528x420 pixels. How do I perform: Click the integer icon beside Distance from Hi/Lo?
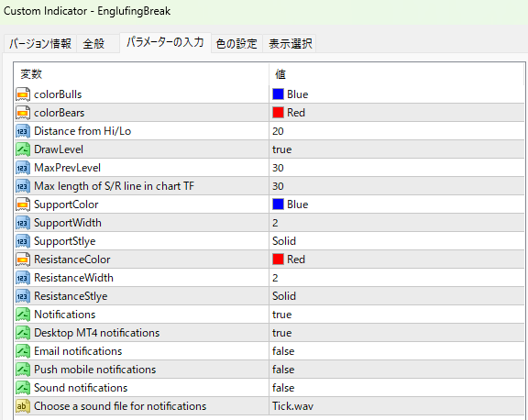(23, 131)
